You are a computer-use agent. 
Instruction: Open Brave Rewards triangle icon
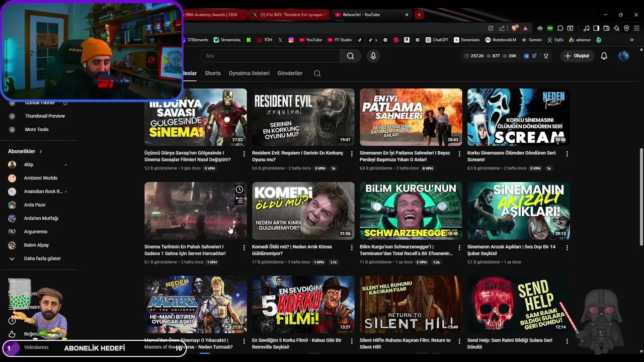click(x=525, y=29)
